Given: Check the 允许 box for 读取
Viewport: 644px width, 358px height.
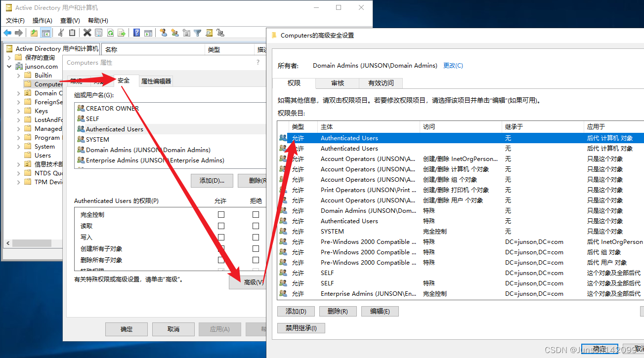Looking at the screenshot, I should [x=221, y=226].
